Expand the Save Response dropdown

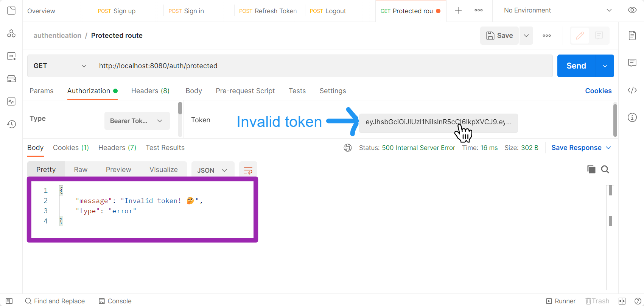point(608,148)
